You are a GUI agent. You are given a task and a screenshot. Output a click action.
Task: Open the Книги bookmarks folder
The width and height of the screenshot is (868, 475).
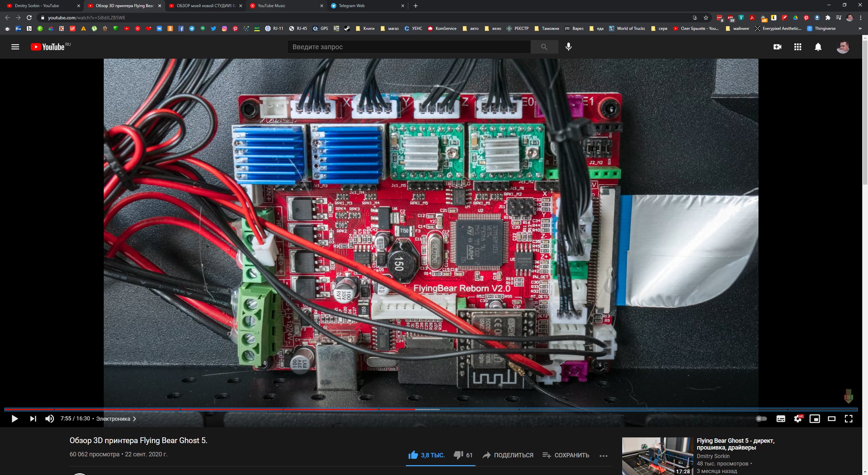click(x=365, y=28)
